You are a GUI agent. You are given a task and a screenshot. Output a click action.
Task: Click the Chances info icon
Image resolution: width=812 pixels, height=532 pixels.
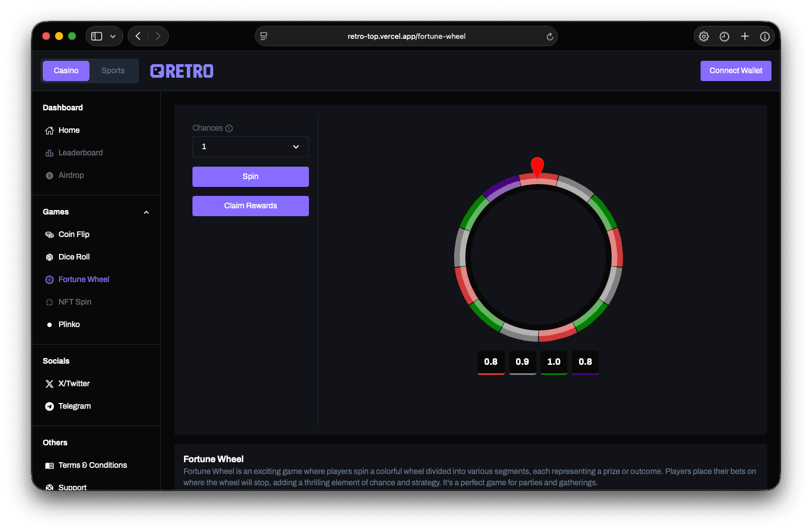coord(229,128)
